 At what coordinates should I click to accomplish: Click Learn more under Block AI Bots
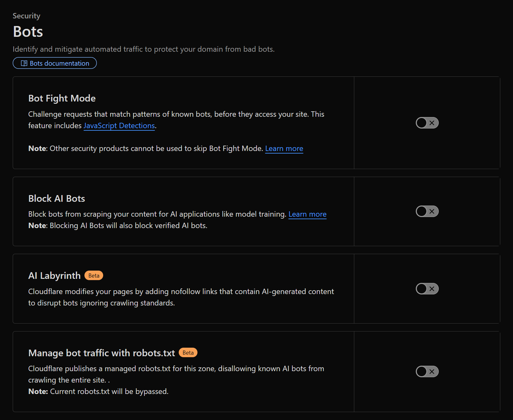(307, 214)
